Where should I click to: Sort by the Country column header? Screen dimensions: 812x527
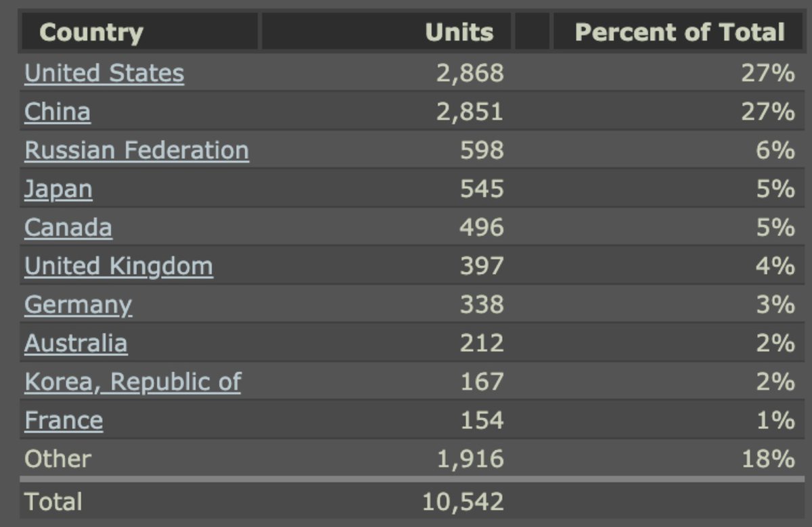tap(91, 32)
